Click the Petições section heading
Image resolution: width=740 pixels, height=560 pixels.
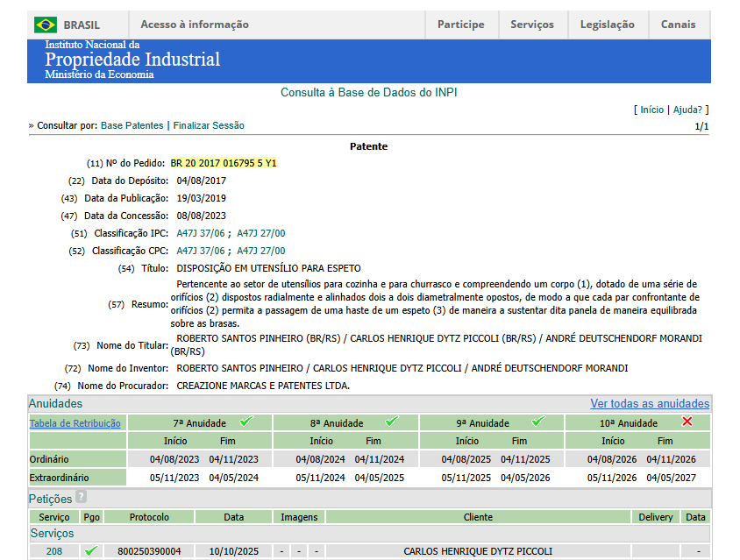pos(51,499)
